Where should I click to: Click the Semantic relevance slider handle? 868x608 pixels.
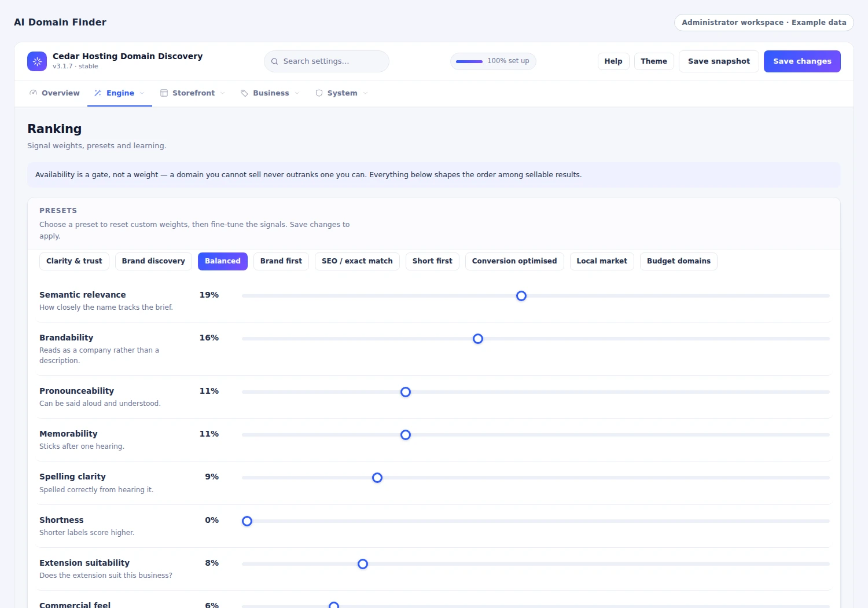(521, 296)
